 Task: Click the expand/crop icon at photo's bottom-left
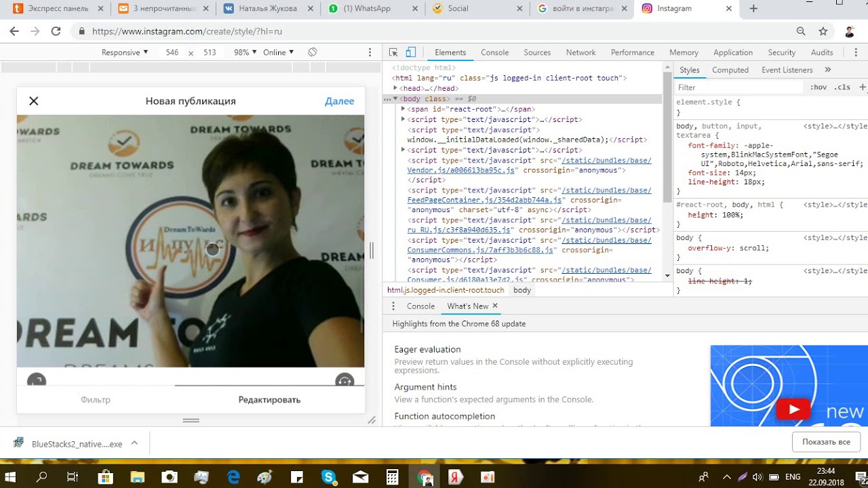tap(37, 380)
